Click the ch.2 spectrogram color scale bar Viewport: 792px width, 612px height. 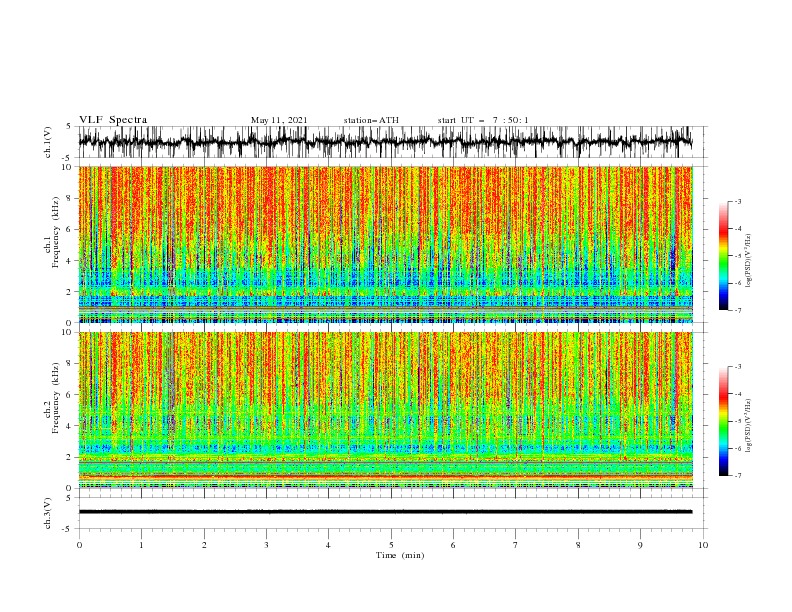point(723,421)
